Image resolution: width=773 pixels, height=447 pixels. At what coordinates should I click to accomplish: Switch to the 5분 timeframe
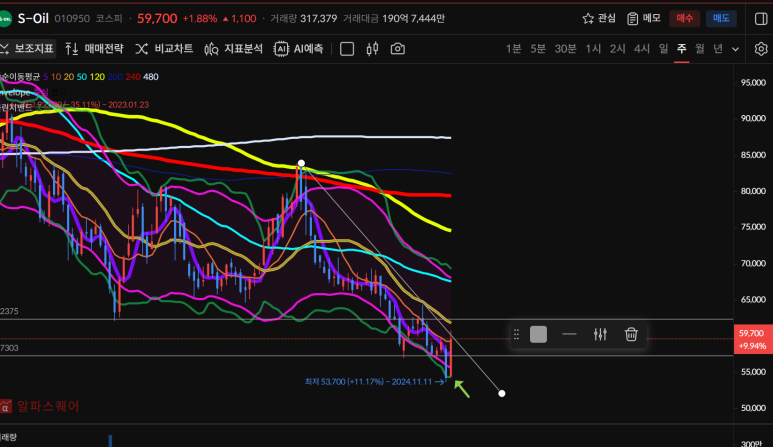pos(538,49)
